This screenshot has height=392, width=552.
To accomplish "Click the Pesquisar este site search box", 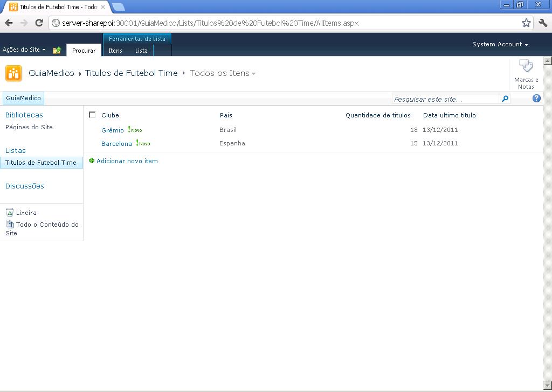I will (442, 99).
